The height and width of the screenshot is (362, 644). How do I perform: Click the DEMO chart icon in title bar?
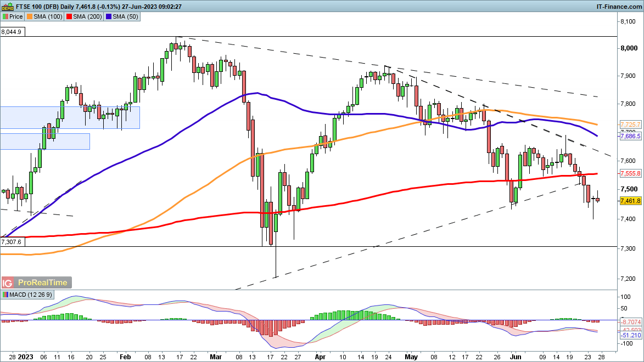[x=5, y=6]
